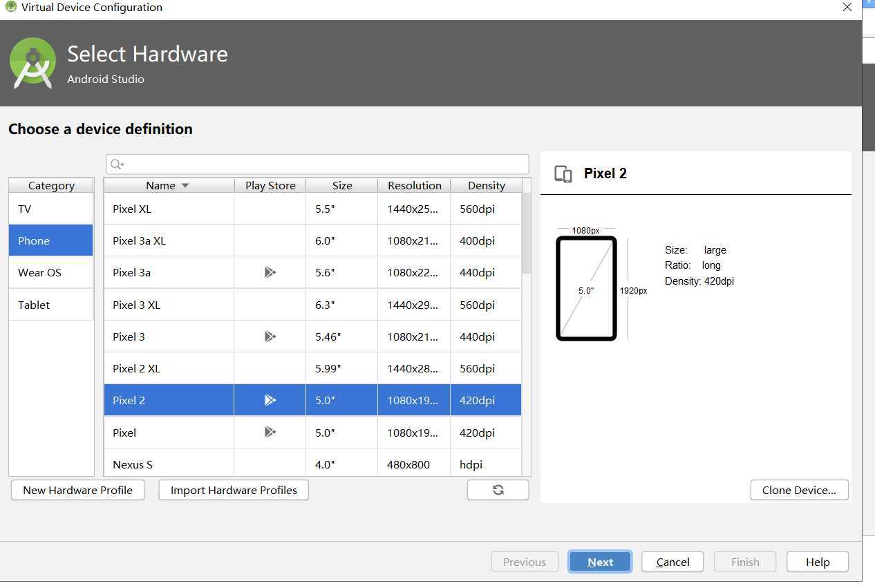The width and height of the screenshot is (875, 588).
Task: Select the Wear OS category
Action: click(x=51, y=272)
